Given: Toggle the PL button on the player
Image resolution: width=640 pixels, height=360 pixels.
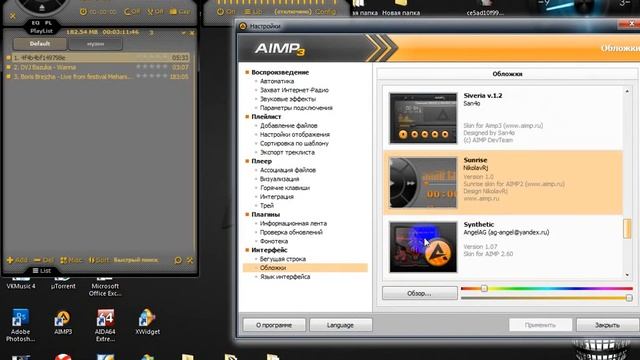Looking at the screenshot, I should [x=48, y=23].
